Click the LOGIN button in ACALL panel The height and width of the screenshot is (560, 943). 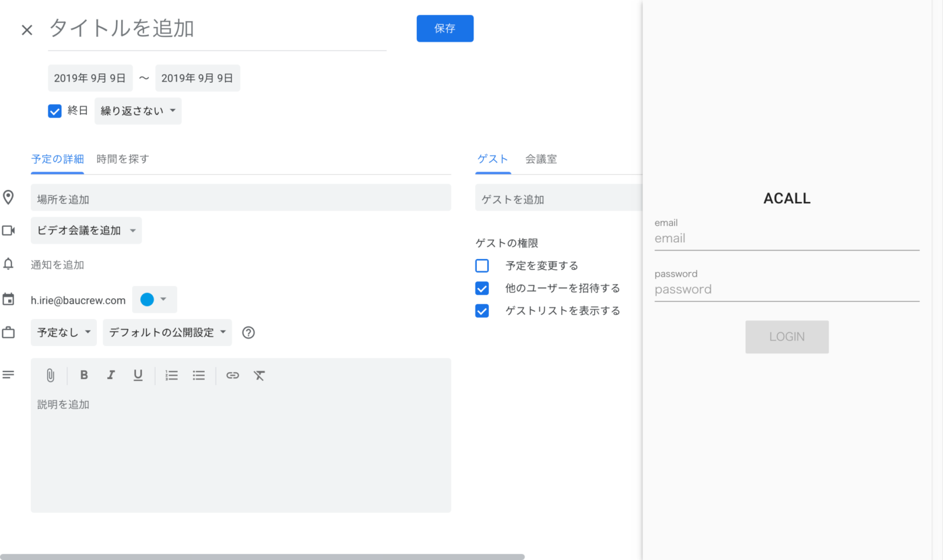coord(787,337)
